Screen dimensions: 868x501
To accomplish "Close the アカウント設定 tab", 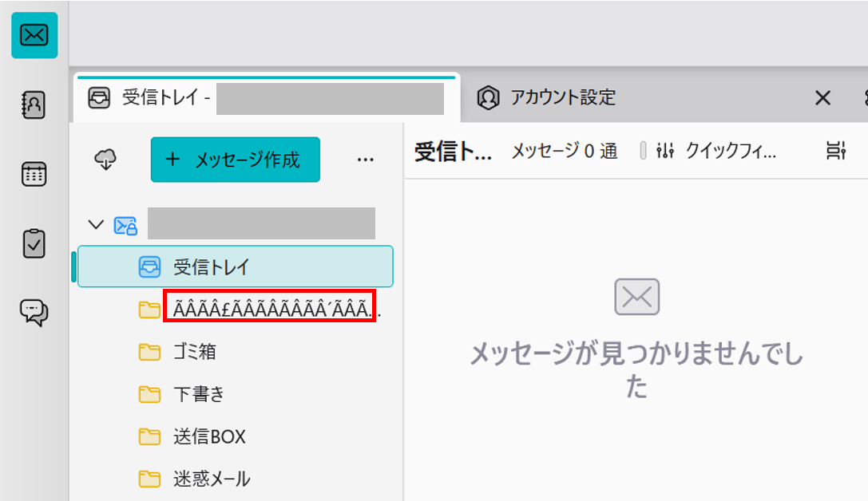I will tap(822, 98).
